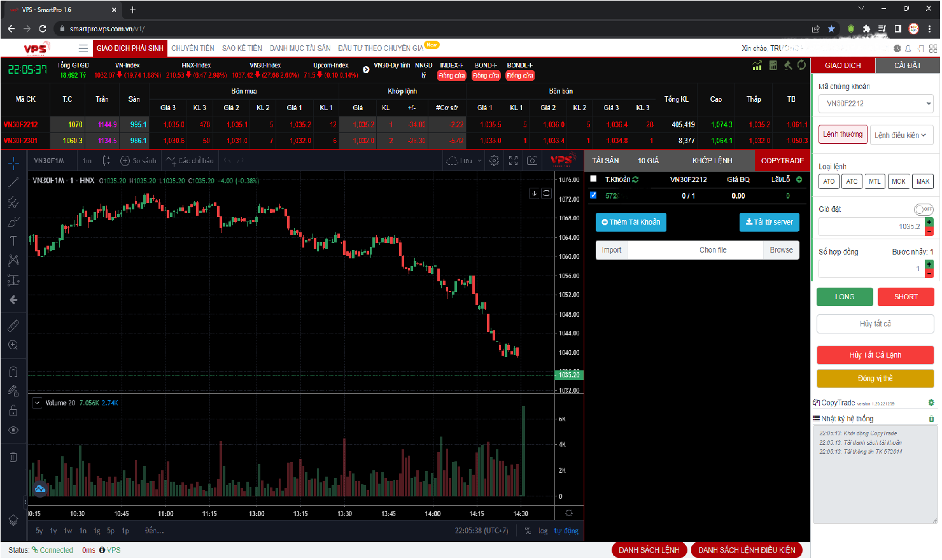The width and height of the screenshot is (942, 560).
Task: Open chart settings gear
Action: coord(494,160)
